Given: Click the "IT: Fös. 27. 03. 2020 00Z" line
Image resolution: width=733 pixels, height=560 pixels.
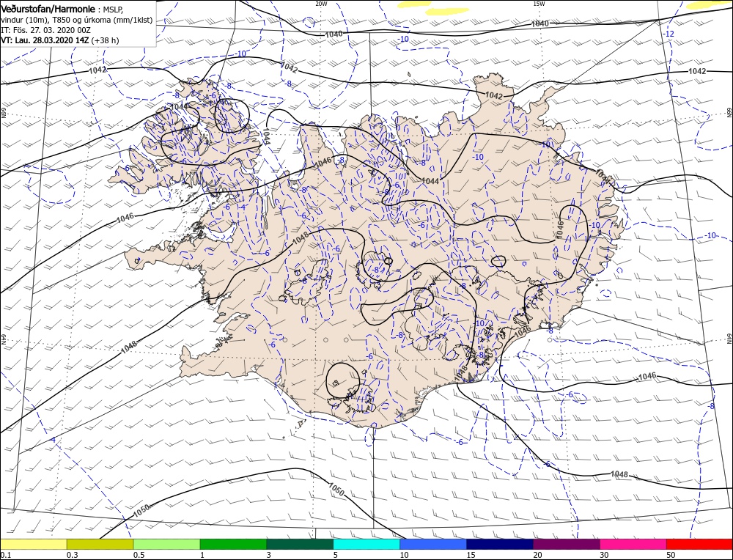Looking at the screenshot, I should tap(45, 30).
